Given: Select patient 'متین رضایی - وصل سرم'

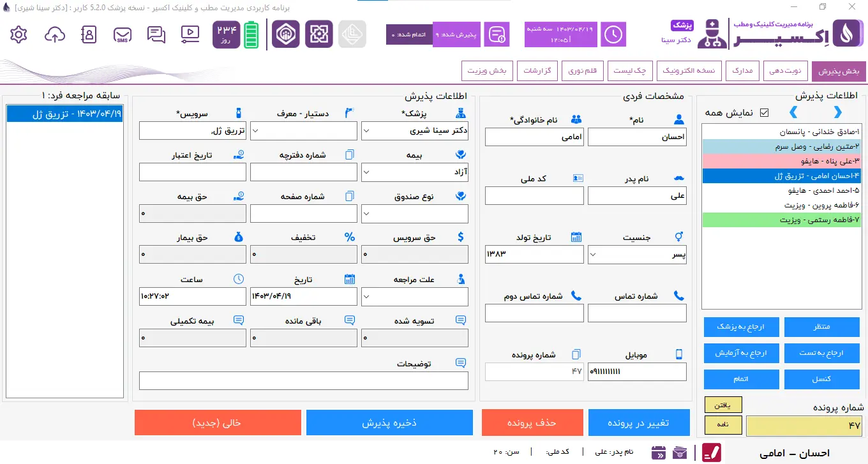Looking at the screenshot, I should [x=781, y=146].
